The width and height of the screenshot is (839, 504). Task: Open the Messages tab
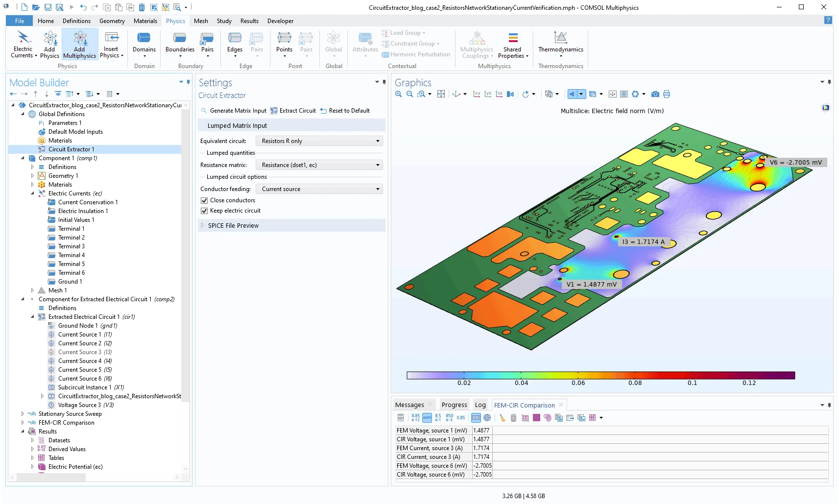(409, 405)
